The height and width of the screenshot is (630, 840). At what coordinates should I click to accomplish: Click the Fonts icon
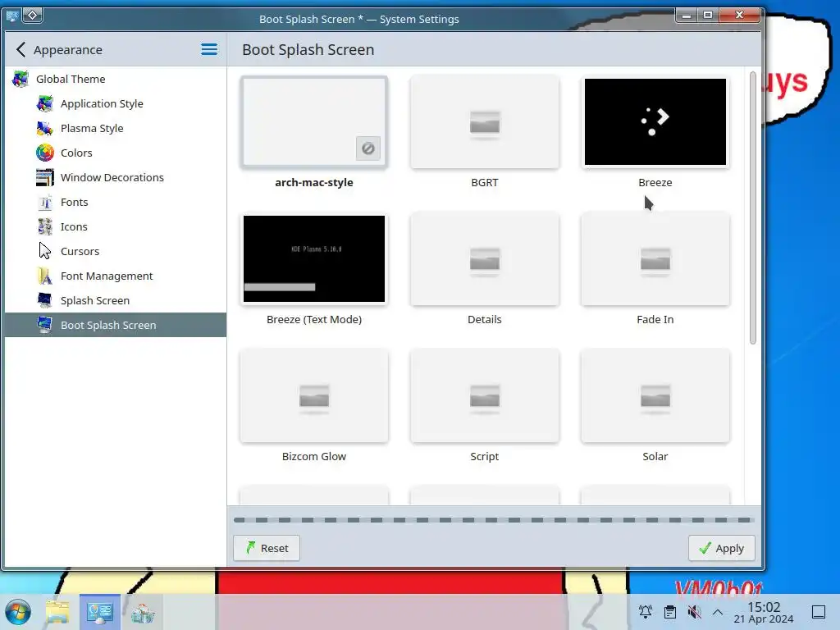(x=45, y=202)
